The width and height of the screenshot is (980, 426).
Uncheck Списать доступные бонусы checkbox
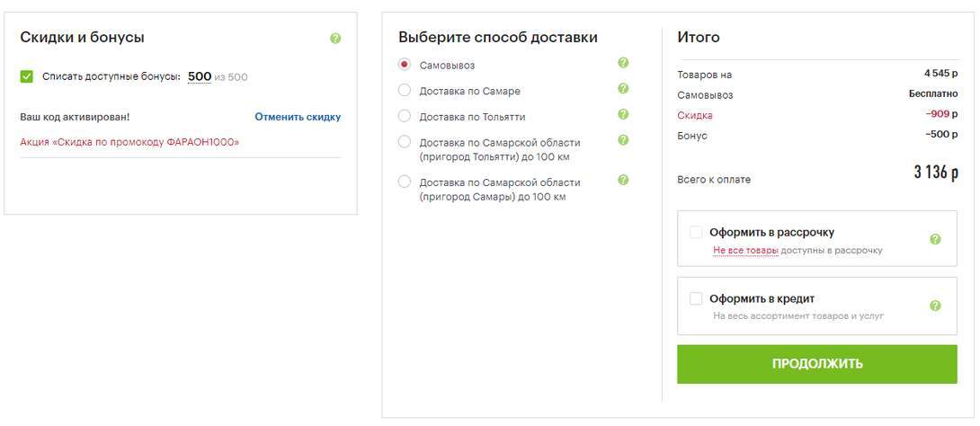click(27, 77)
